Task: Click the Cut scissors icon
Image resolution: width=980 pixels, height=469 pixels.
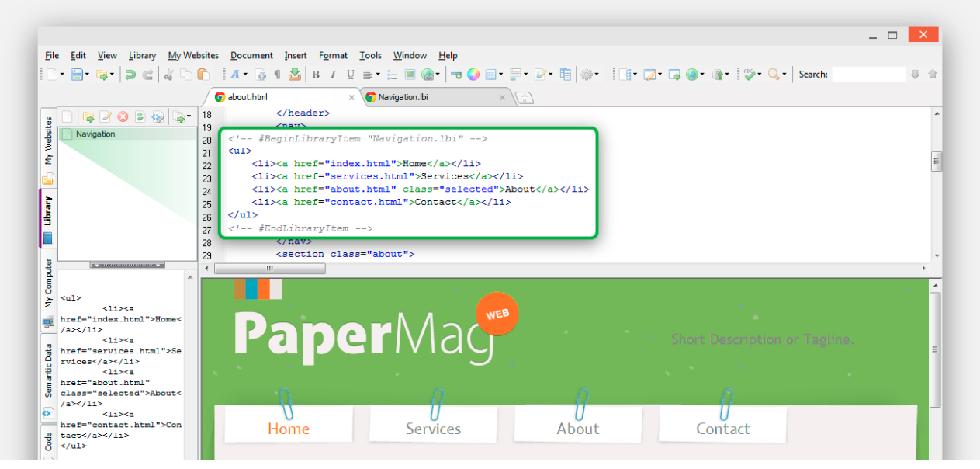Action: [168, 75]
